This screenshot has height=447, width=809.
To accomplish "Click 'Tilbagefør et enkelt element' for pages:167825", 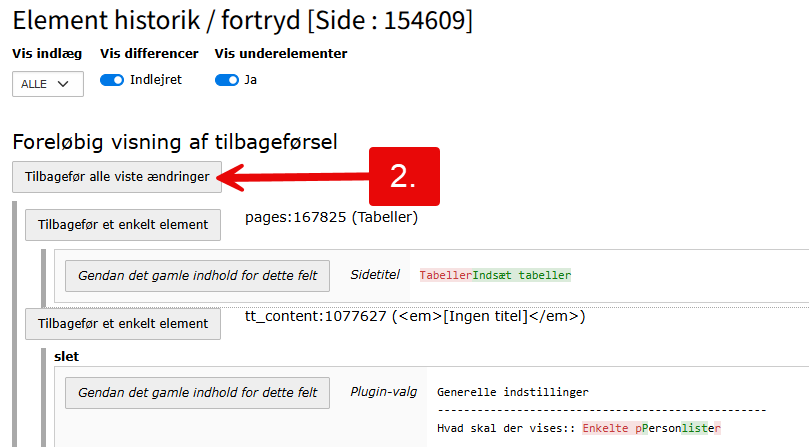I will pyautogui.click(x=123, y=225).
